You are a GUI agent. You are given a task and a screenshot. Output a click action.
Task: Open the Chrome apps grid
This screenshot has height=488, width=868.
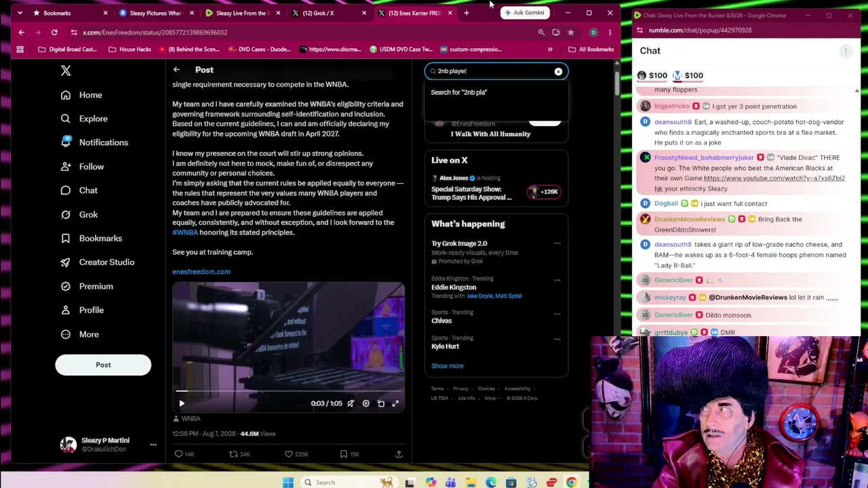point(20,49)
